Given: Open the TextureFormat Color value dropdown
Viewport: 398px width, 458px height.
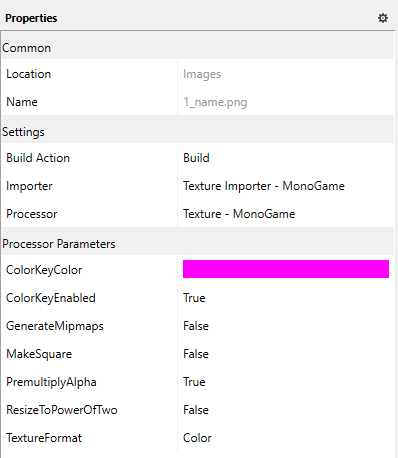Looking at the screenshot, I should [x=197, y=438].
